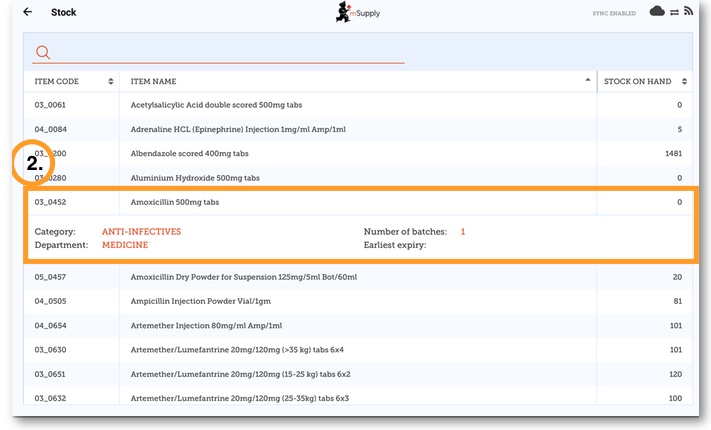
Task: Click the wifi signal status icon
Action: coord(688,12)
